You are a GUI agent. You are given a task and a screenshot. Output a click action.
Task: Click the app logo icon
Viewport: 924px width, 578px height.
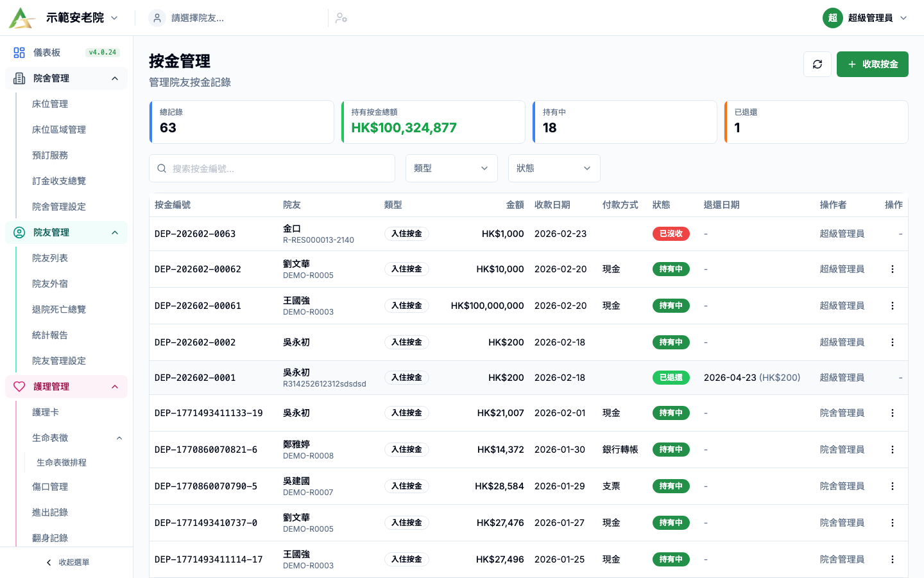click(x=22, y=18)
